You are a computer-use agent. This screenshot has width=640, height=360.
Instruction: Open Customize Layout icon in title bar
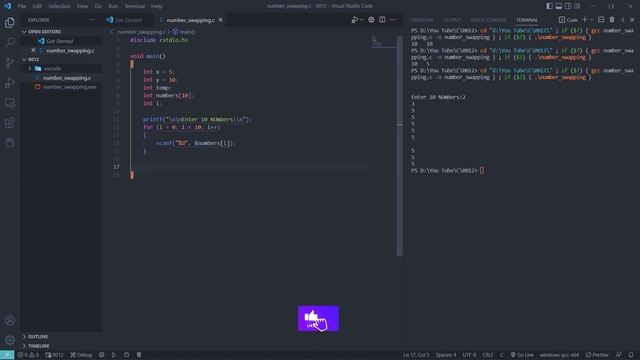pos(577,6)
